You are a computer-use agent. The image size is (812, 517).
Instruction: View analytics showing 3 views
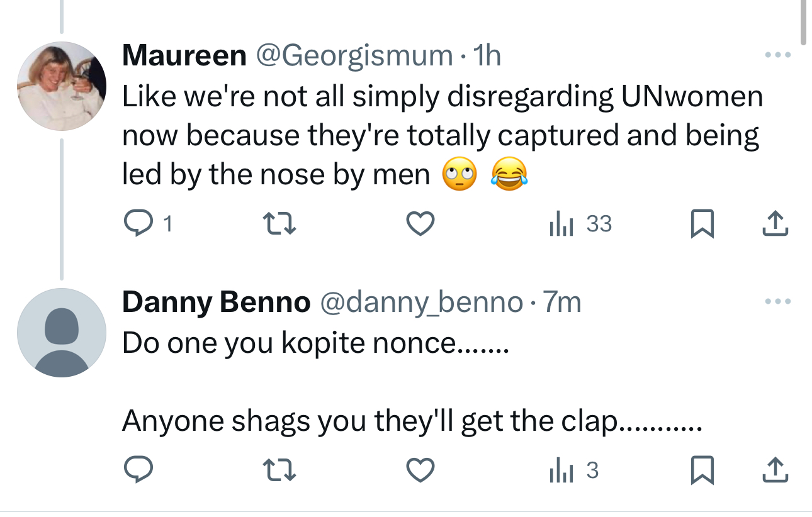click(573, 470)
